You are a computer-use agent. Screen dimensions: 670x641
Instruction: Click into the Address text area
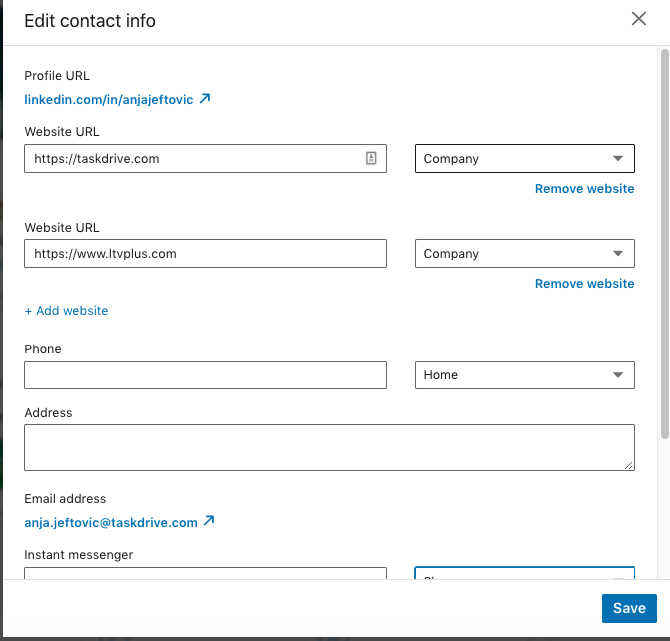pyautogui.click(x=329, y=447)
